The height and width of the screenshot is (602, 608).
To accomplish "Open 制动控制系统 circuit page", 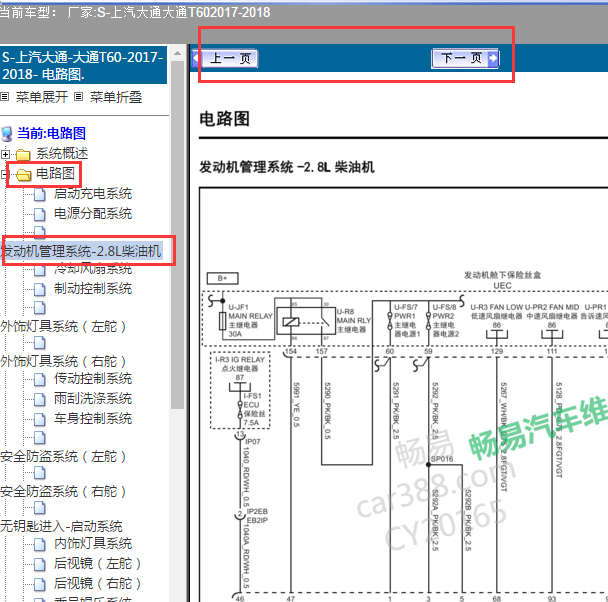I will tap(93, 288).
